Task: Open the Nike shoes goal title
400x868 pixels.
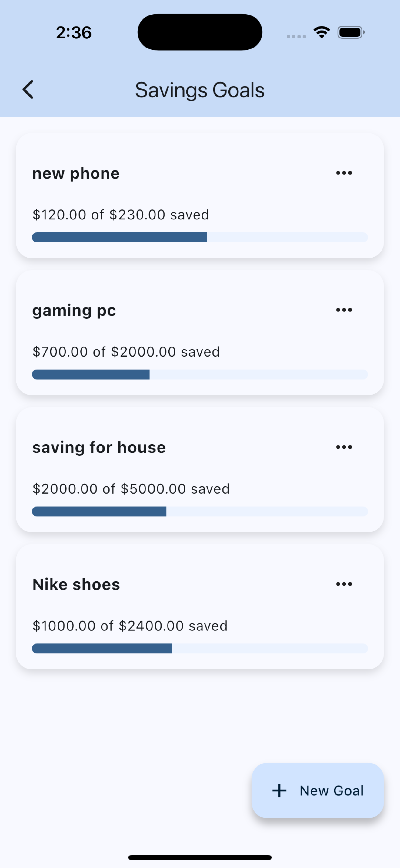Action: point(76,585)
